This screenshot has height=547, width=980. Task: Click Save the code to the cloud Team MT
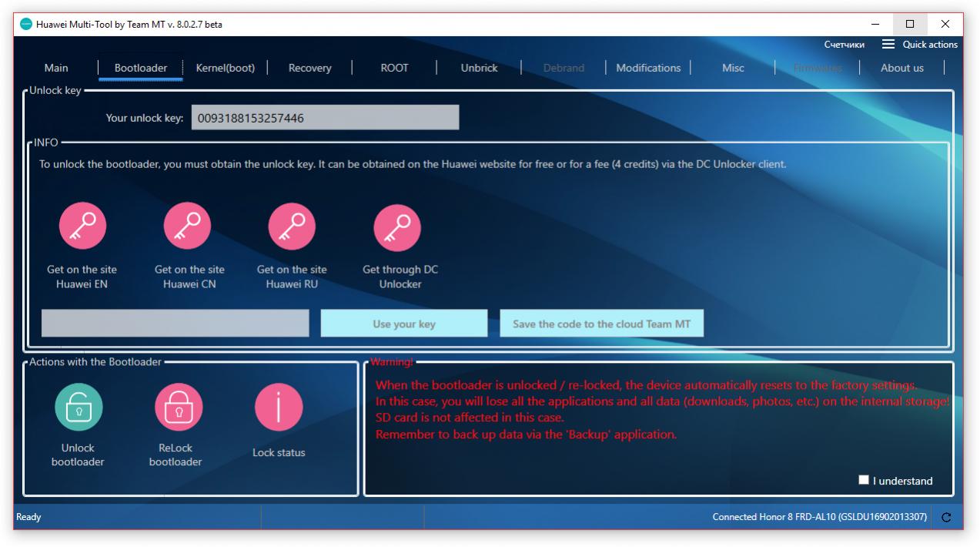tap(602, 324)
